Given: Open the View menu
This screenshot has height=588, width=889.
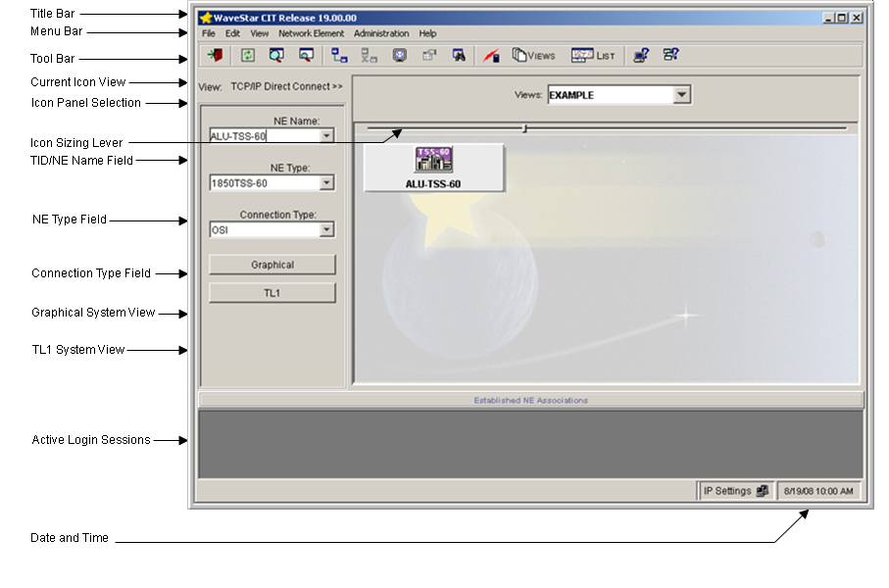Looking at the screenshot, I should [x=260, y=33].
